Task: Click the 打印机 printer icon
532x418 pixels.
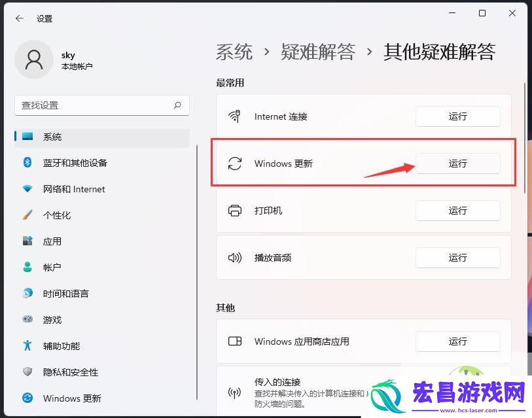Action: [x=234, y=211]
